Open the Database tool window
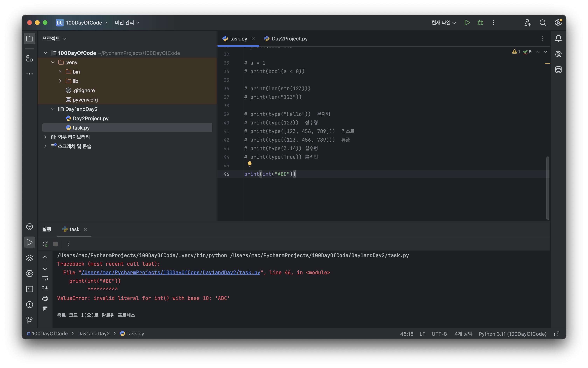 coord(558,70)
